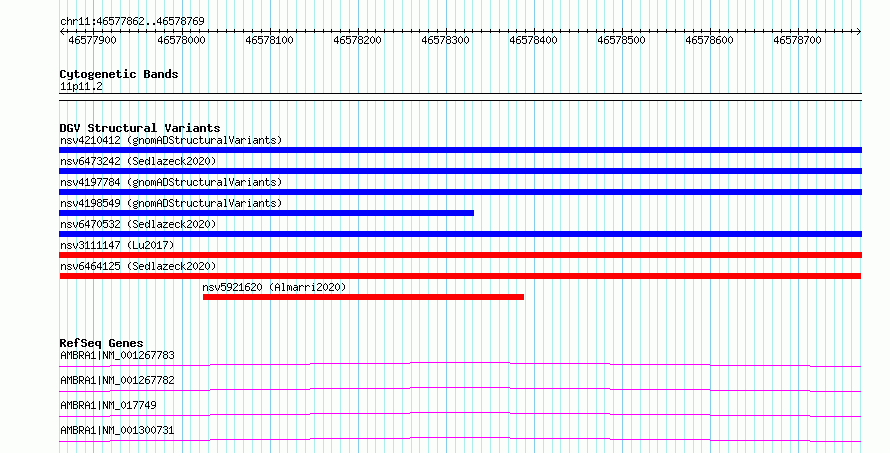This screenshot has width=890, height=453.
Task: Select the Cytogenetic Bands track title
Action: [119, 74]
